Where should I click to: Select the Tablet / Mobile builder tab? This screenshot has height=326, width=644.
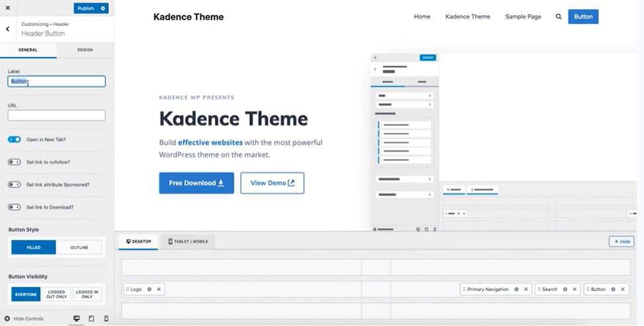188,241
